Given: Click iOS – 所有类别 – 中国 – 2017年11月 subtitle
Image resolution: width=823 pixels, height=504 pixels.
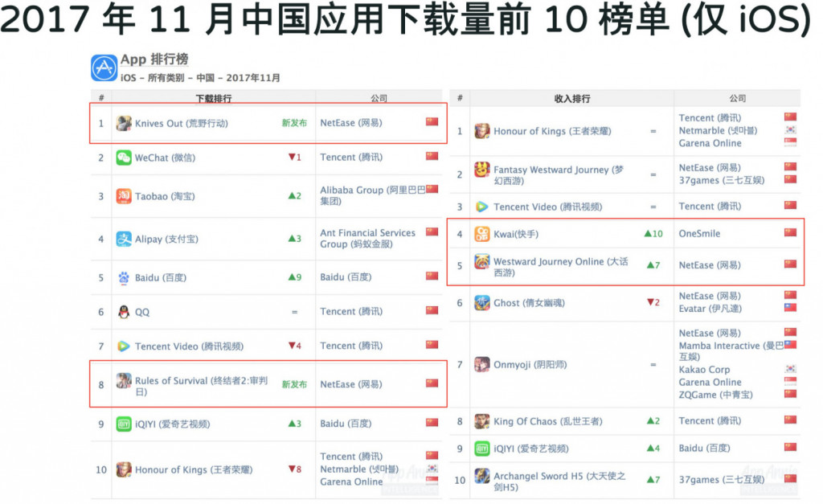Looking at the screenshot, I should [x=200, y=78].
